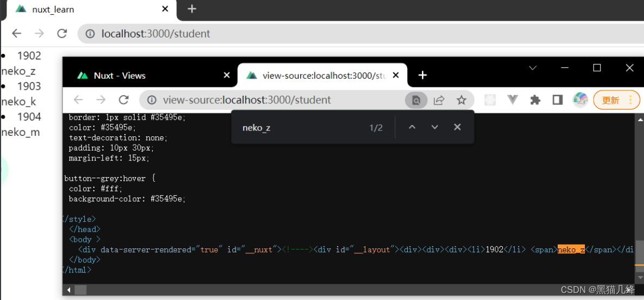Maximize the view-source browser window
This screenshot has height=300, width=644.
point(597,68)
